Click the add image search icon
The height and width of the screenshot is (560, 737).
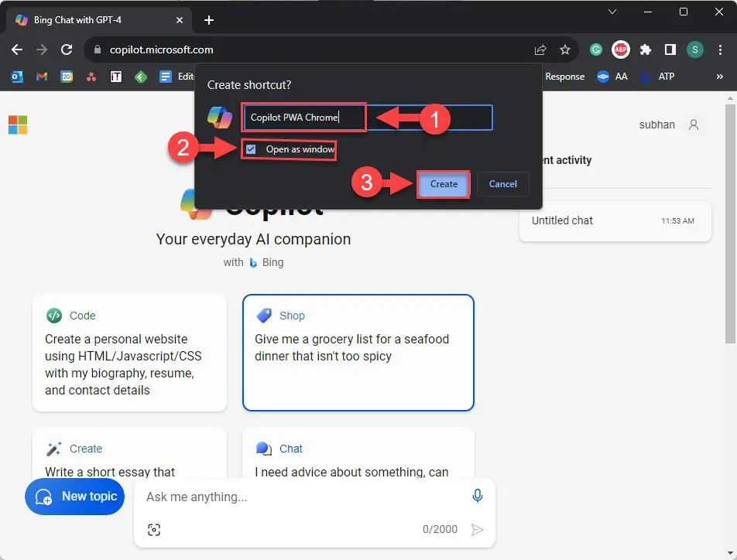[x=154, y=530]
